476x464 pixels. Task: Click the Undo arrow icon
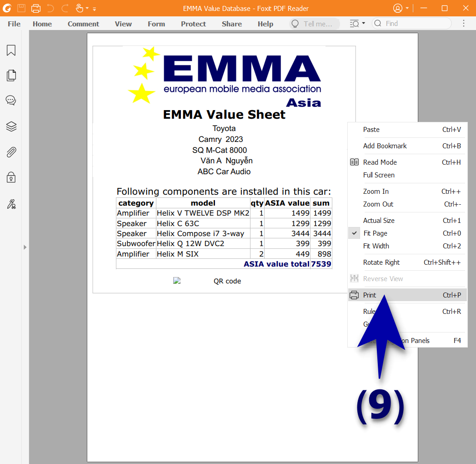pos(50,8)
